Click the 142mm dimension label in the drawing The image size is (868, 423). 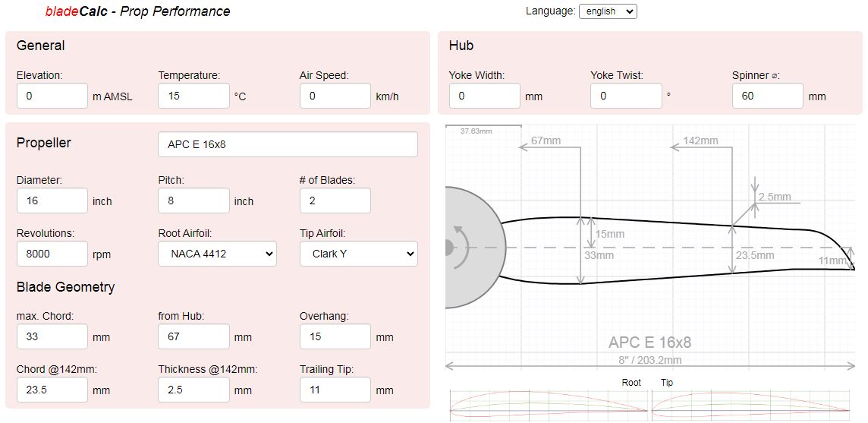[x=700, y=140]
